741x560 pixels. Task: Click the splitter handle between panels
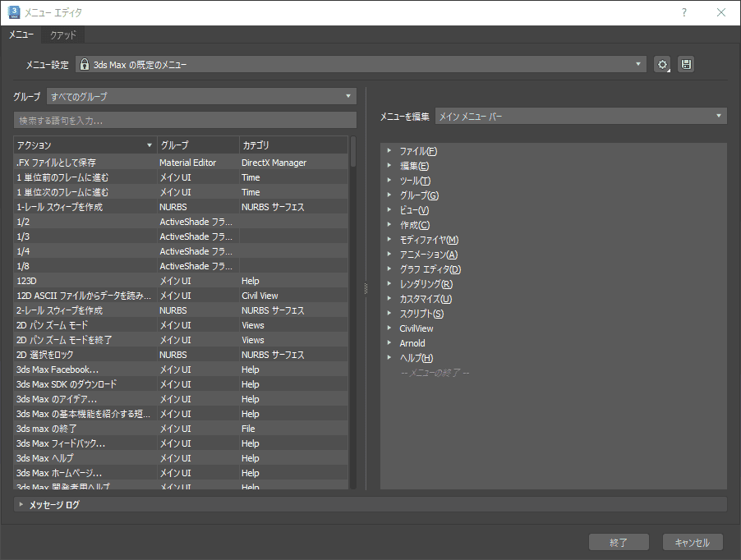pos(366,288)
